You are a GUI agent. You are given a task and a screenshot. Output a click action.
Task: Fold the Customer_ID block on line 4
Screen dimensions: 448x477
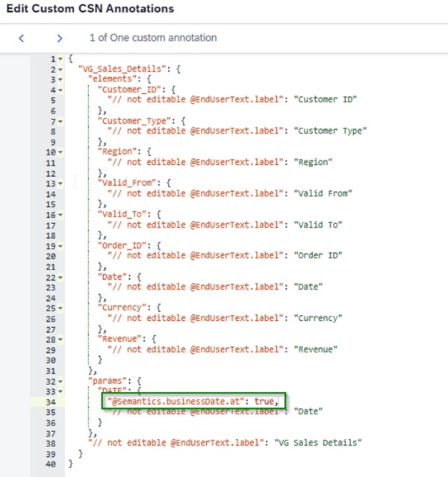pos(61,89)
